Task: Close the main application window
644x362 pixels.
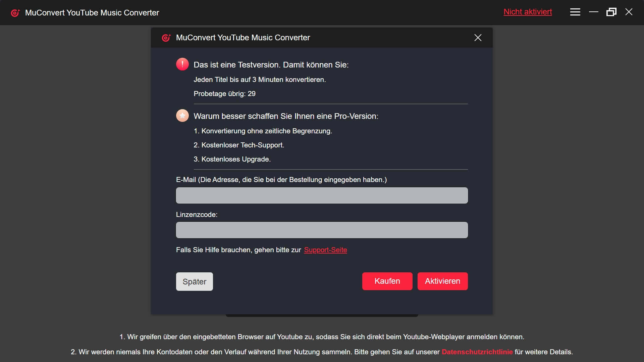Action: coord(629,12)
